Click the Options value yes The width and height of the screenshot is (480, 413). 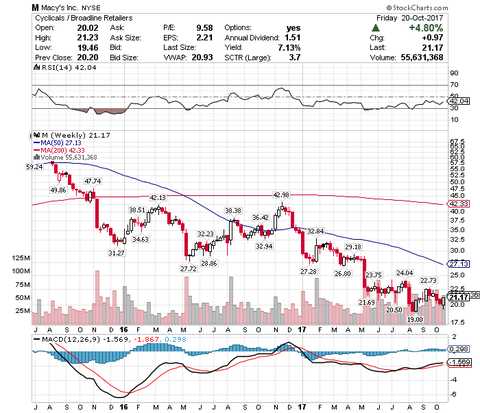coord(293,28)
